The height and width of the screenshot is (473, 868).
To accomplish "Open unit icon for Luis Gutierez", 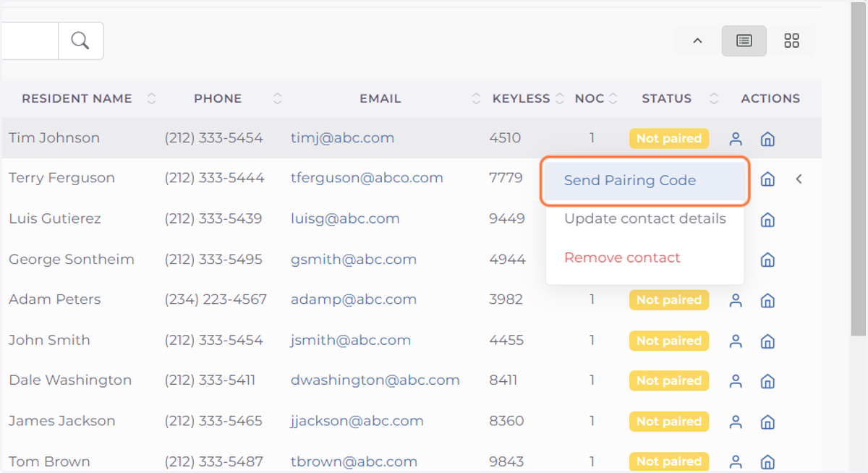I will point(768,219).
